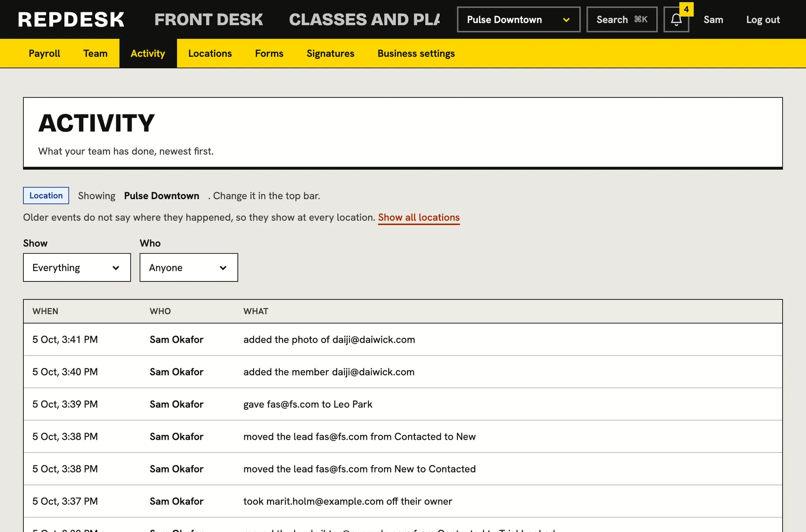
Task: Select row 'added the member daiji@daiwick.com'
Action: pos(403,372)
